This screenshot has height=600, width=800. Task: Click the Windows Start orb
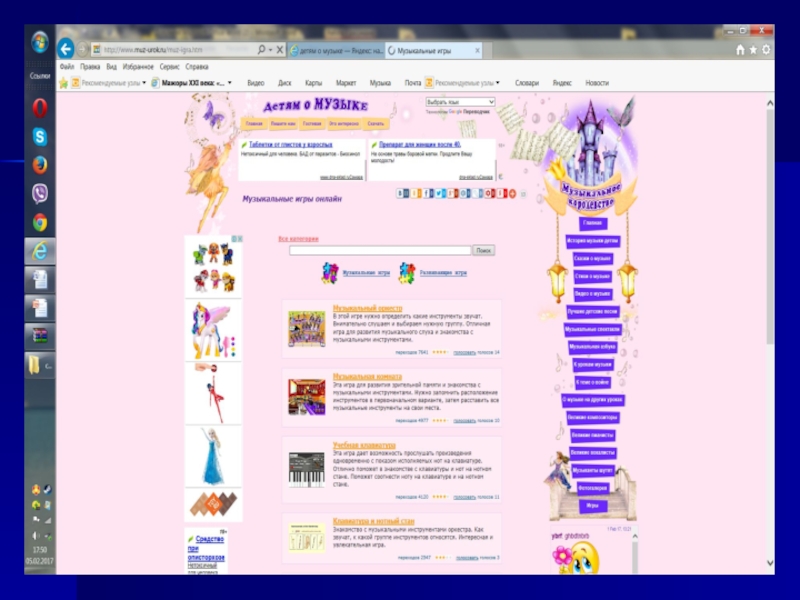[x=40, y=42]
